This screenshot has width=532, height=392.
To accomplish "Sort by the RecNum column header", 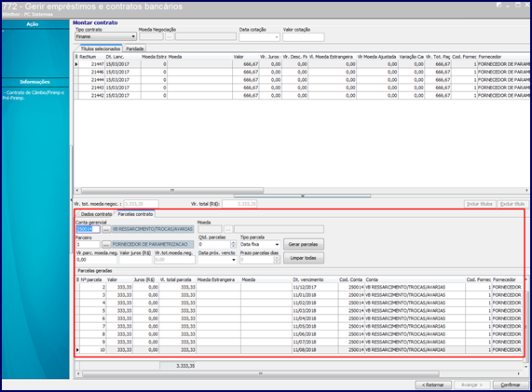I will (x=91, y=57).
